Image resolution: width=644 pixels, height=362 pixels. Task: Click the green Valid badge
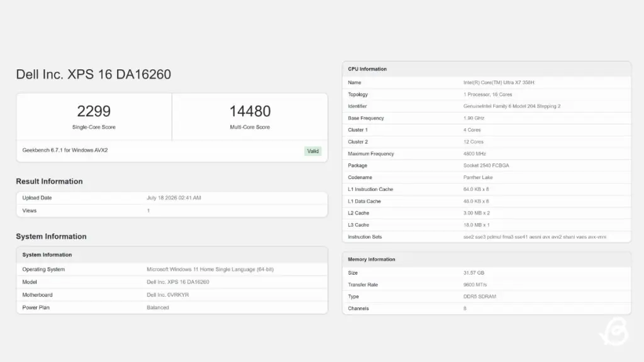(x=313, y=151)
